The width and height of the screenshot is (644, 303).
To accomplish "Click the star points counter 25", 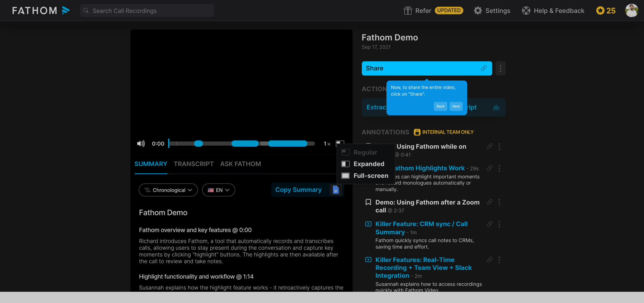I will [x=606, y=11].
